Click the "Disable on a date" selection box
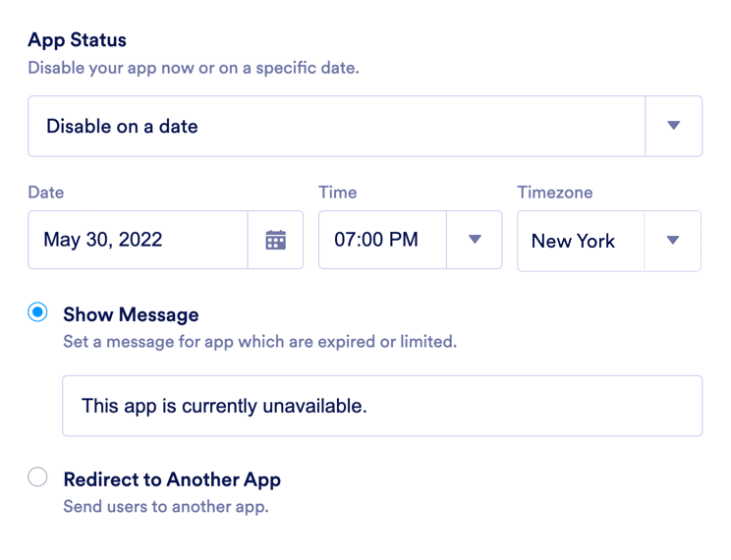This screenshot has width=731, height=560. (336, 126)
